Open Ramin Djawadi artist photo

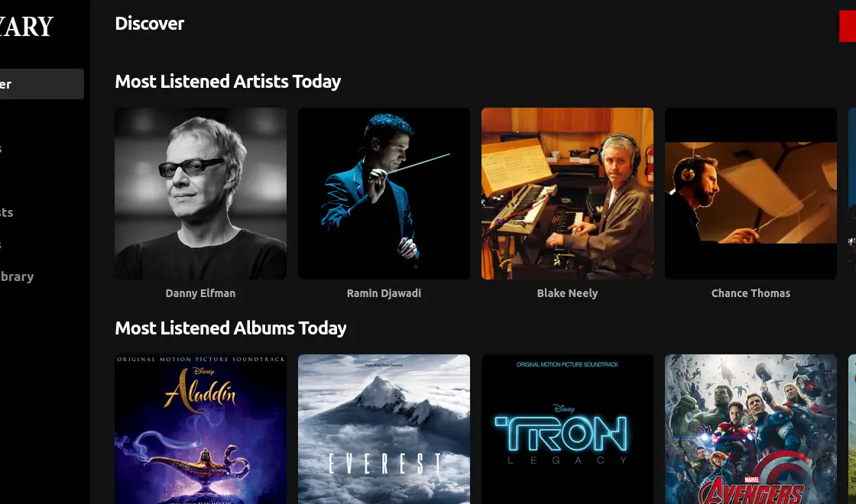click(384, 194)
